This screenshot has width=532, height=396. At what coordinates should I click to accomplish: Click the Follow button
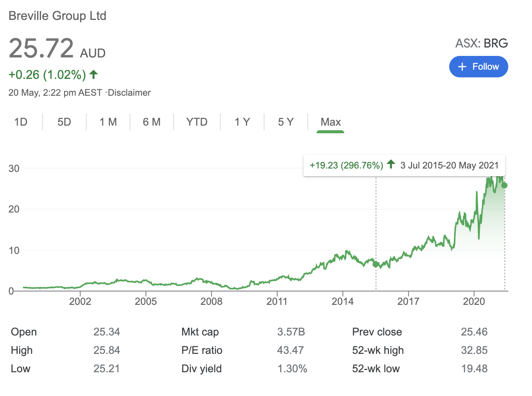click(x=478, y=67)
